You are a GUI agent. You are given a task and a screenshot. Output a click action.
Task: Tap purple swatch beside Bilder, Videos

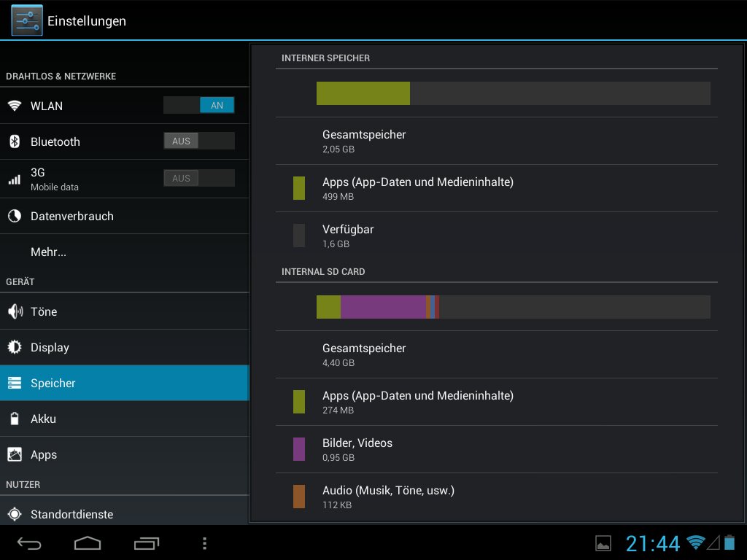coord(298,449)
